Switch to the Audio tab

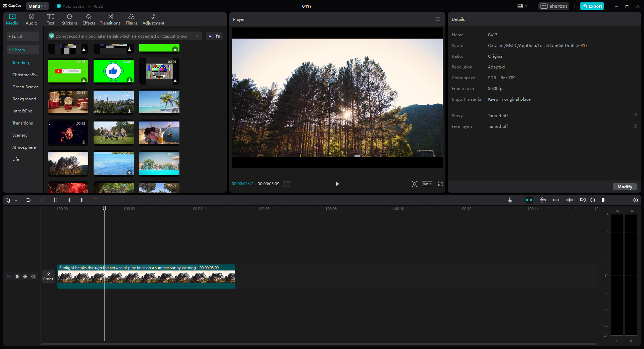31,19
